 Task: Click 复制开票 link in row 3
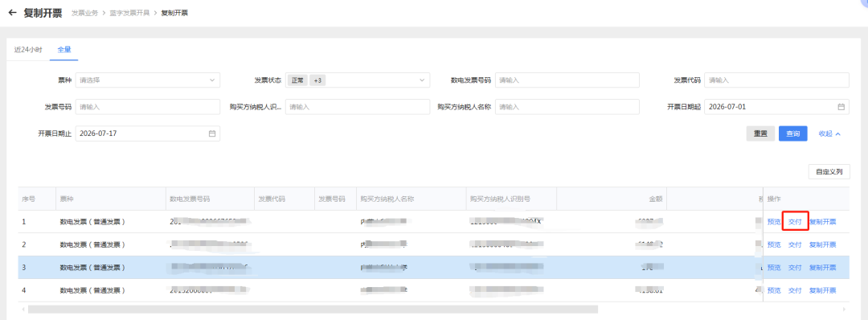(x=823, y=268)
